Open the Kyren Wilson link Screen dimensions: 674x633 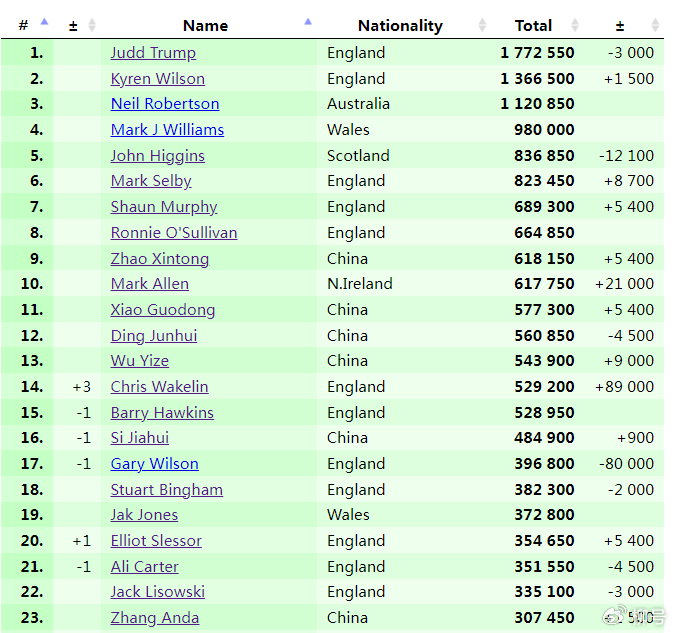[x=157, y=79]
